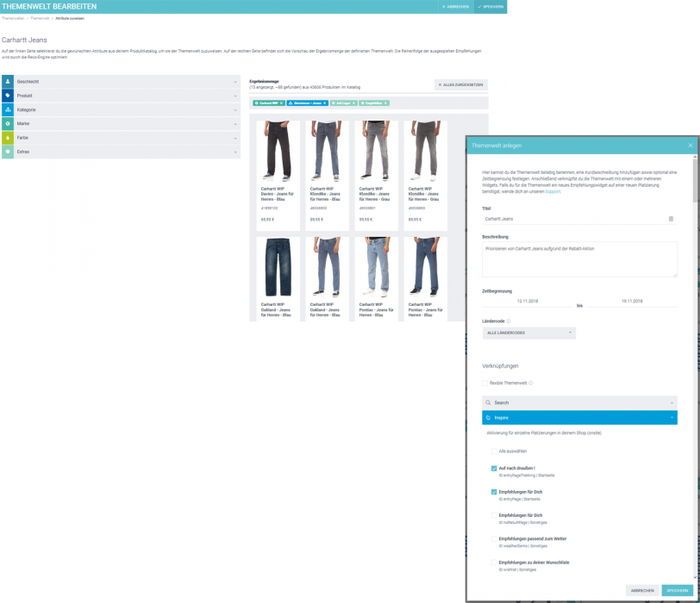The height and width of the screenshot is (603, 700).
Task: Click the Search section magnifier icon
Action: pyautogui.click(x=488, y=403)
